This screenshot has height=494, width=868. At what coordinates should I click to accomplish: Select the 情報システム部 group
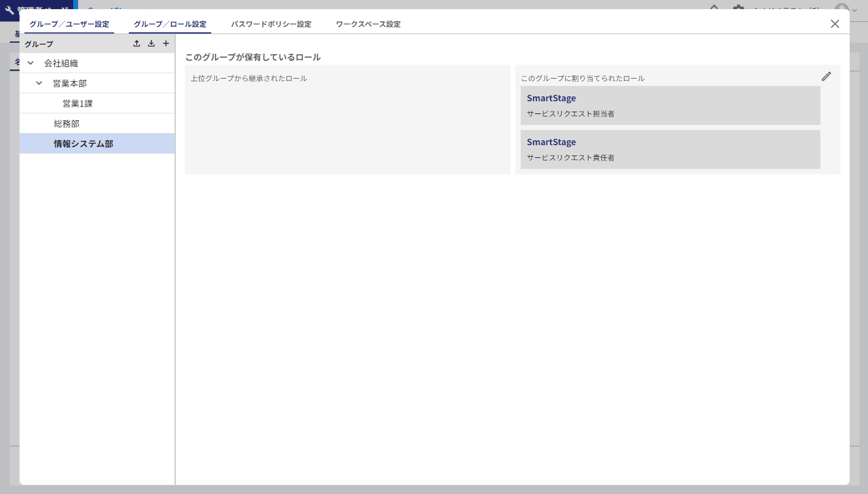pos(84,144)
